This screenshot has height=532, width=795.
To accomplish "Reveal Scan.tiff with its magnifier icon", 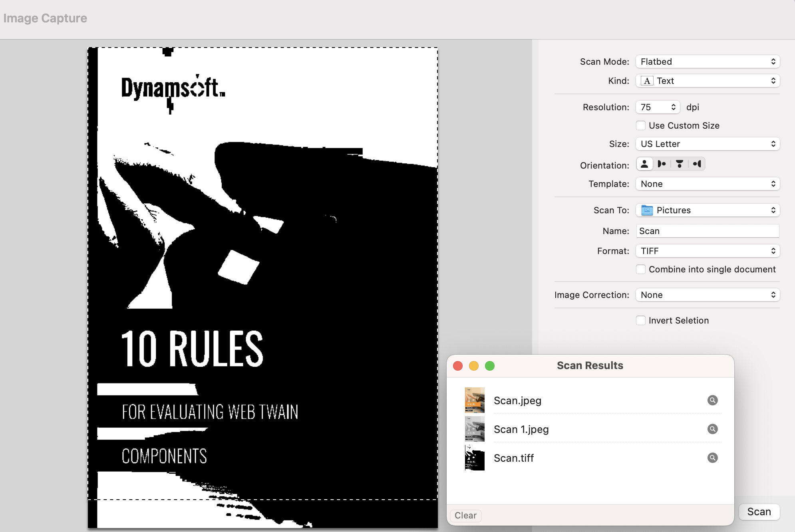I will [712, 458].
